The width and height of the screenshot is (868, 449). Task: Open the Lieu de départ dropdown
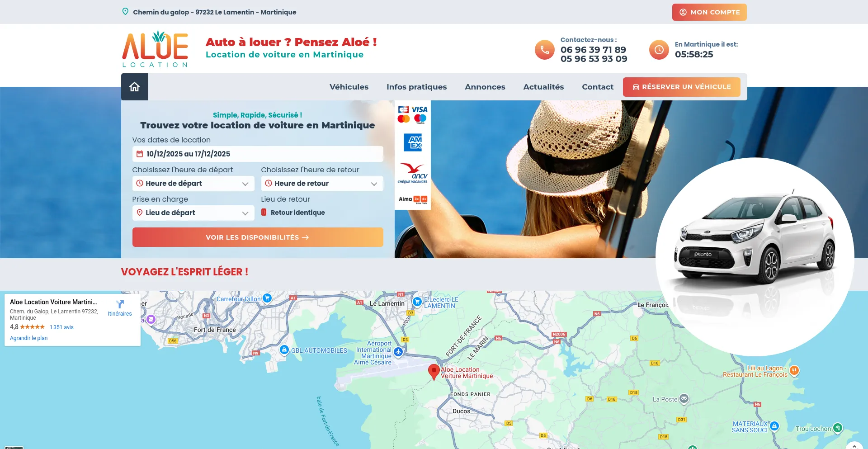click(193, 213)
